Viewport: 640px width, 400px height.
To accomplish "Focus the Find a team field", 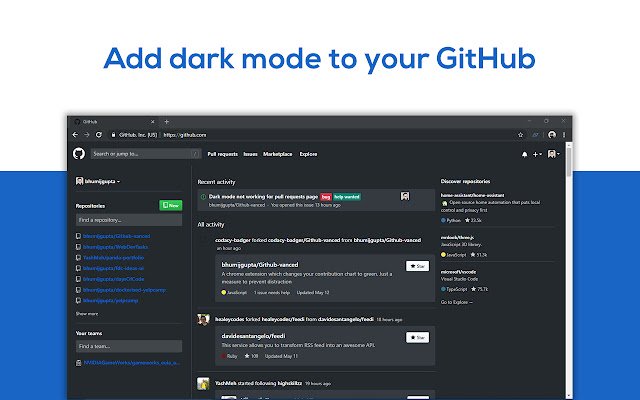I will click(129, 346).
